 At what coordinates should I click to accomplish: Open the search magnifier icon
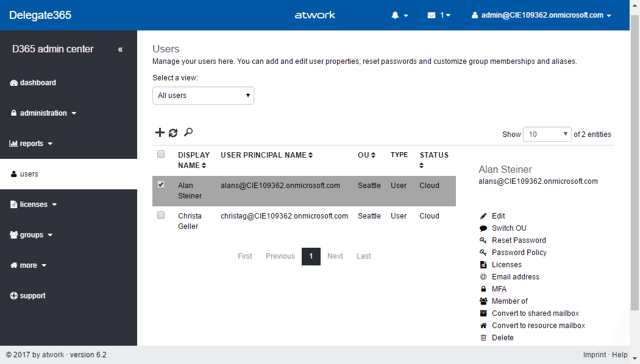188,132
